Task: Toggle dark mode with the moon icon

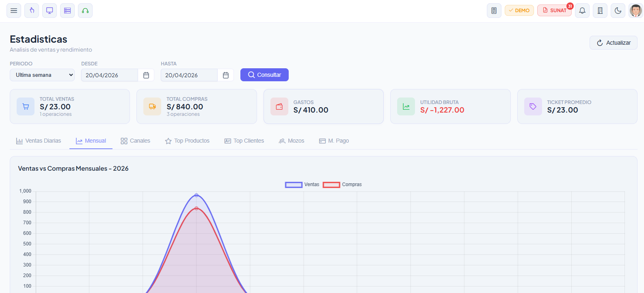Action: pyautogui.click(x=618, y=11)
